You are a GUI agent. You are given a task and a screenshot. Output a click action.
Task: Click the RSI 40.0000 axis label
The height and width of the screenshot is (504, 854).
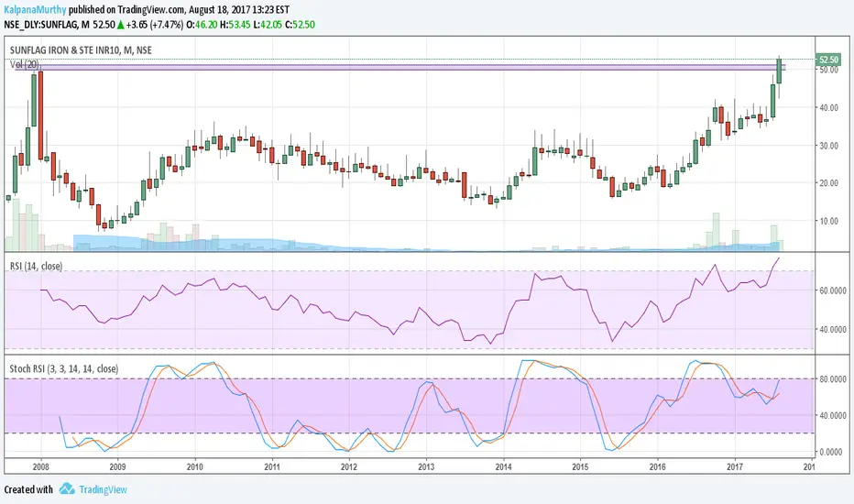pos(833,329)
